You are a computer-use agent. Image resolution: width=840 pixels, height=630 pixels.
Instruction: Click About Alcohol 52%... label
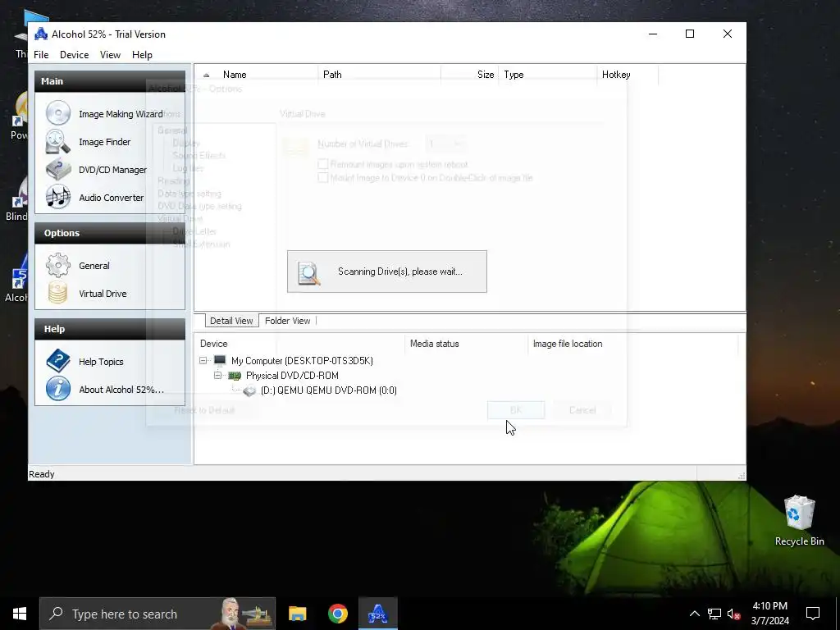click(x=121, y=389)
